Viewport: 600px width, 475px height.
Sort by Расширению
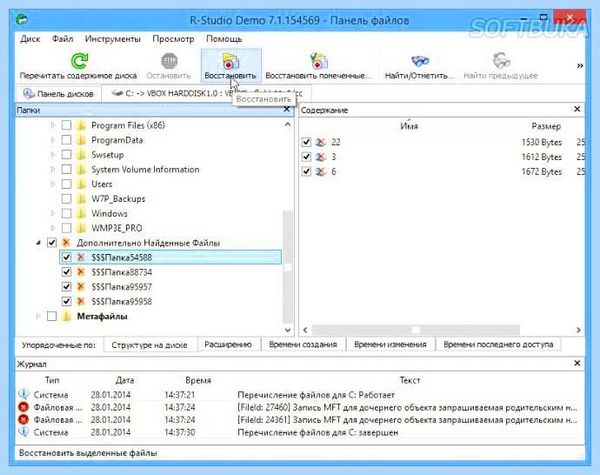(x=228, y=344)
